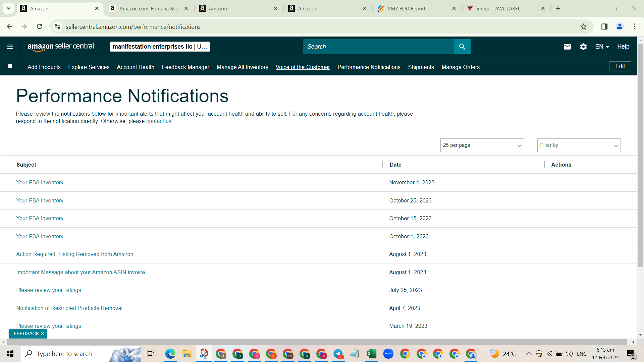Screen dimensions: 644x362
Task: View site information icon in address bar
Action: point(58,26)
